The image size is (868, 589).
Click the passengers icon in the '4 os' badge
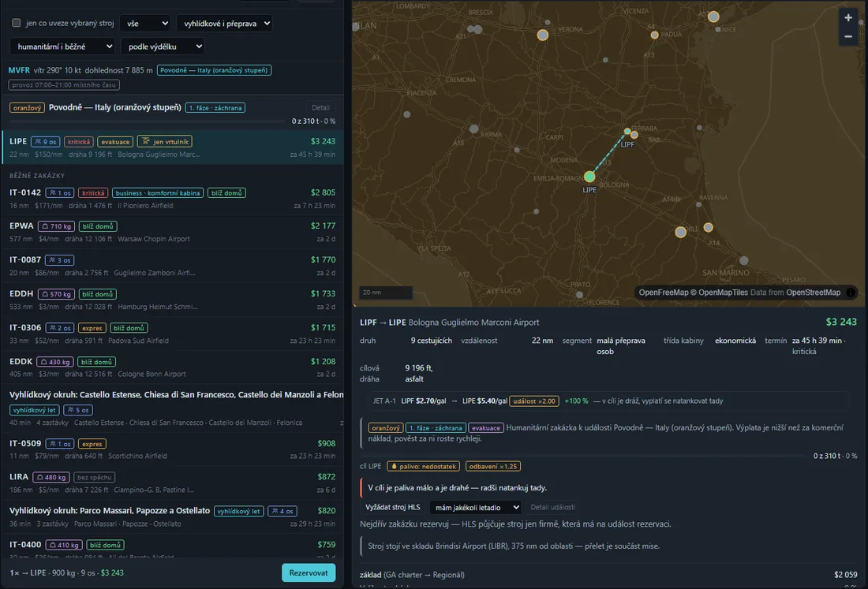[x=275, y=511]
